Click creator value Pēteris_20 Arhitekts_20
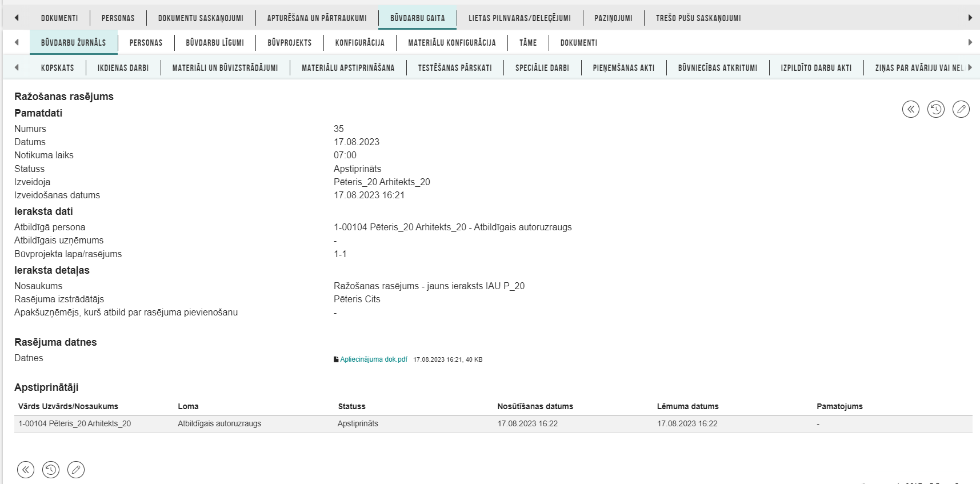980x484 pixels. tap(382, 182)
